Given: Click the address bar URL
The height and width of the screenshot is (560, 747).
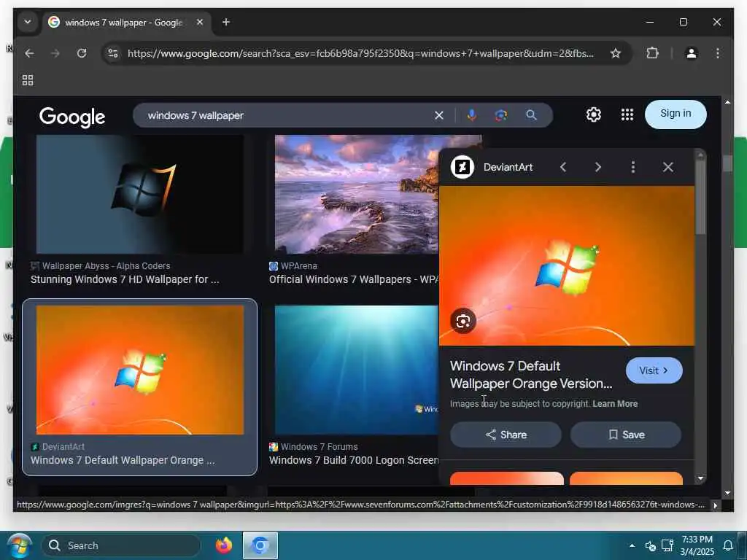Looking at the screenshot, I should pos(360,53).
